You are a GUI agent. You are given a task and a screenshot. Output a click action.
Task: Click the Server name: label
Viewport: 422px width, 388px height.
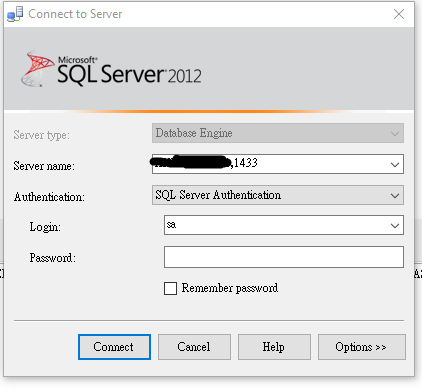pyautogui.click(x=44, y=166)
